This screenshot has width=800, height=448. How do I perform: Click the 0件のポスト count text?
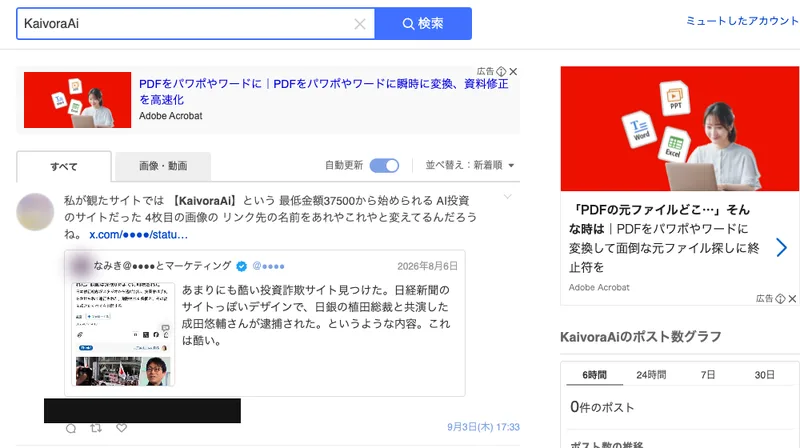point(602,407)
